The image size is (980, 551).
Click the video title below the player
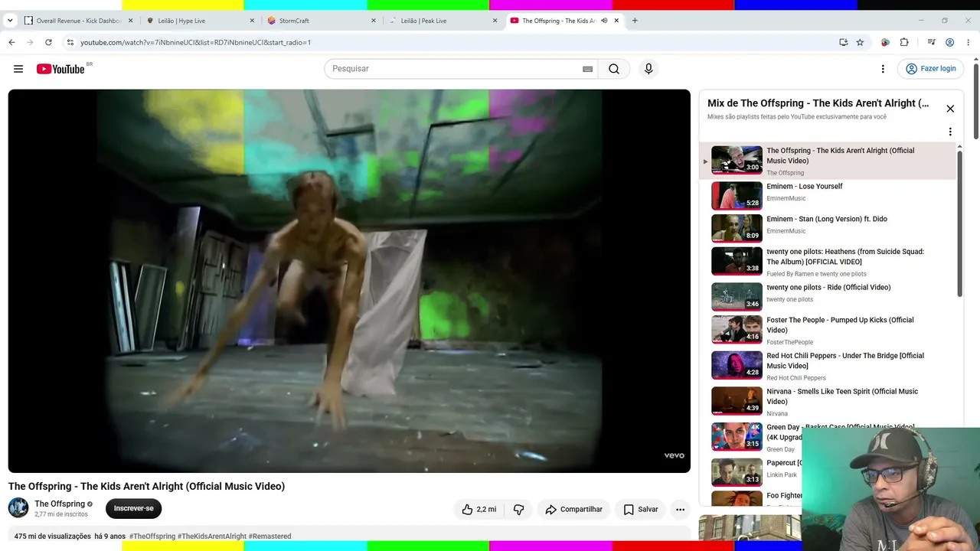coord(146,486)
